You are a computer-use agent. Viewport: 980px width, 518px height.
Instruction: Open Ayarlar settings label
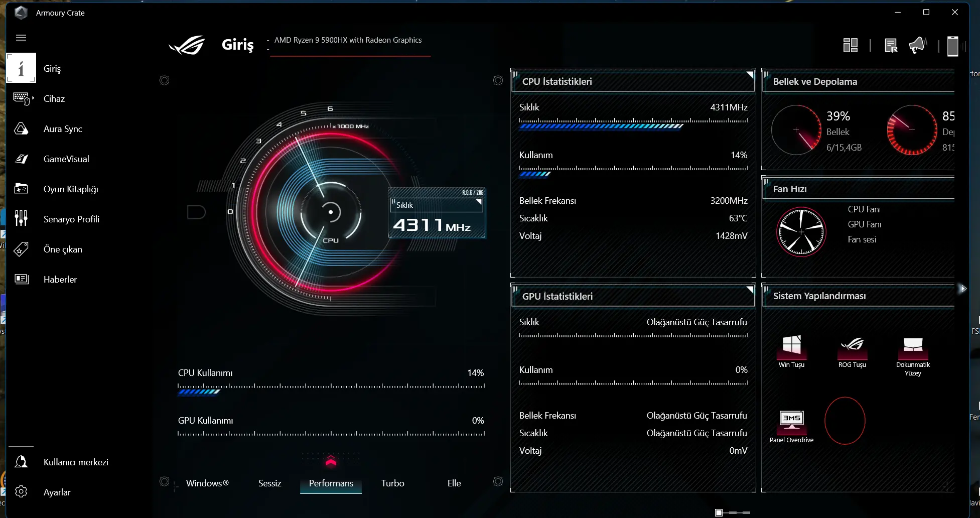pos(57,492)
